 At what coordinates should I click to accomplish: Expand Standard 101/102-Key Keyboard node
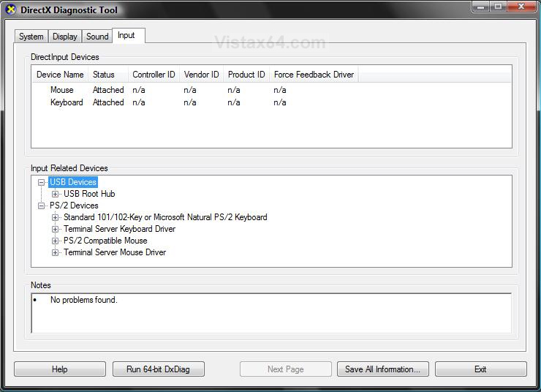[x=56, y=217]
